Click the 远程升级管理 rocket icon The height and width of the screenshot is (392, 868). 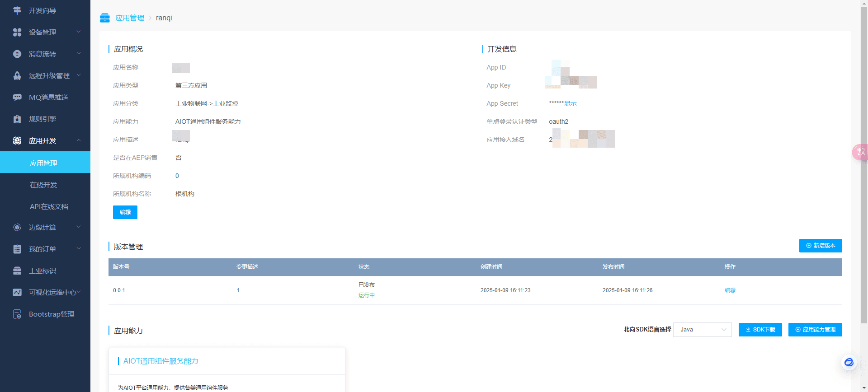click(17, 75)
